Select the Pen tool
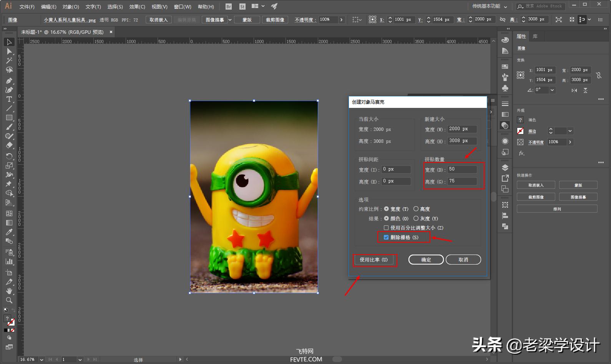 pyautogui.click(x=9, y=81)
